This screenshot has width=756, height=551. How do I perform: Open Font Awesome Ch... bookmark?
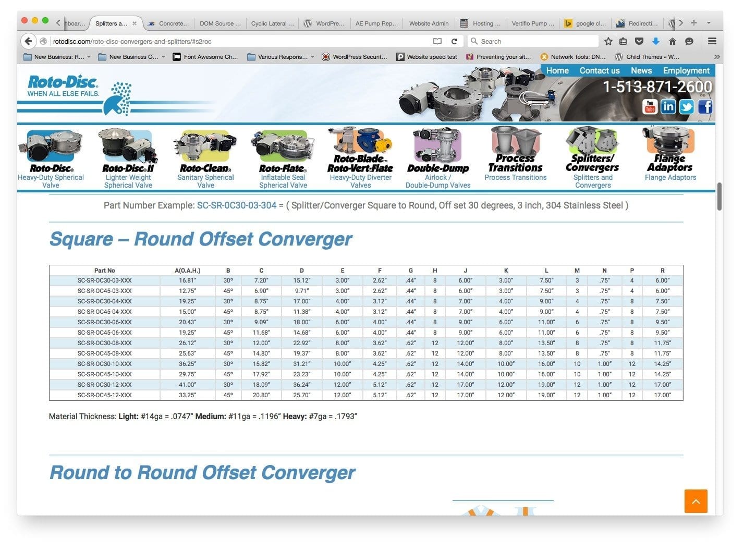tap(205, 57)
